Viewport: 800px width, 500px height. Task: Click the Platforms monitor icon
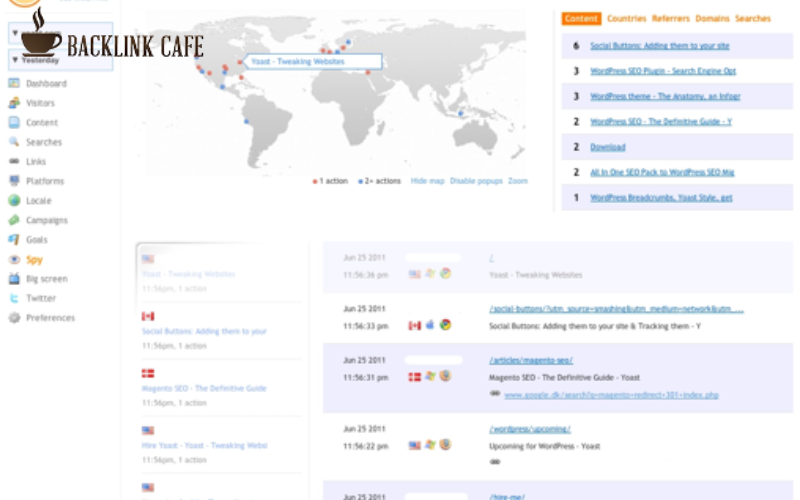pos(14,181)
